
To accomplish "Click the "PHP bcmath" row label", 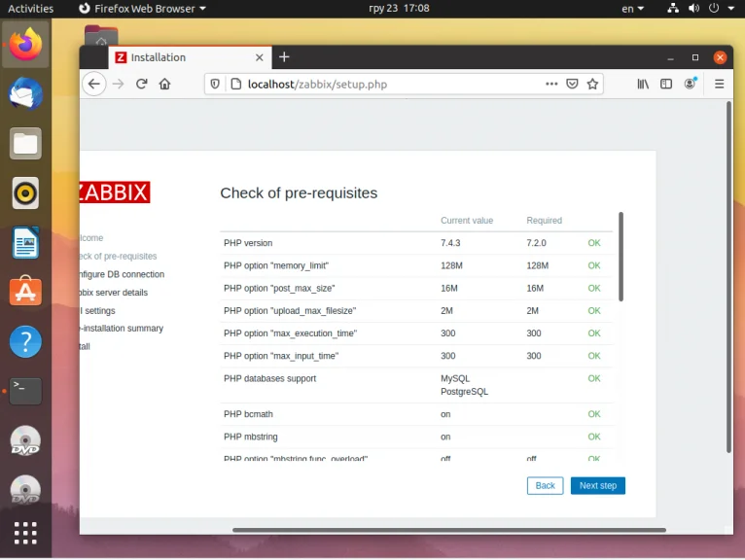I will [x=248, y=414].
